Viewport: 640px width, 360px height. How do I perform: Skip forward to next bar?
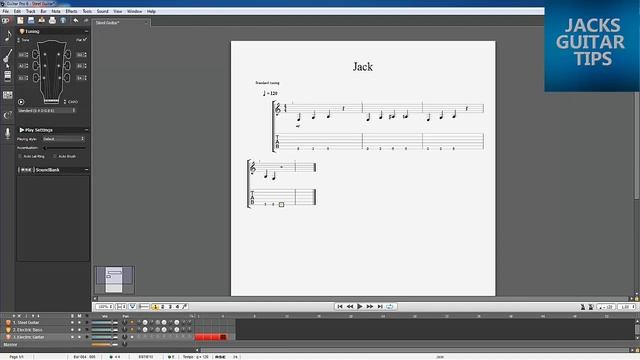click(370, 307)
